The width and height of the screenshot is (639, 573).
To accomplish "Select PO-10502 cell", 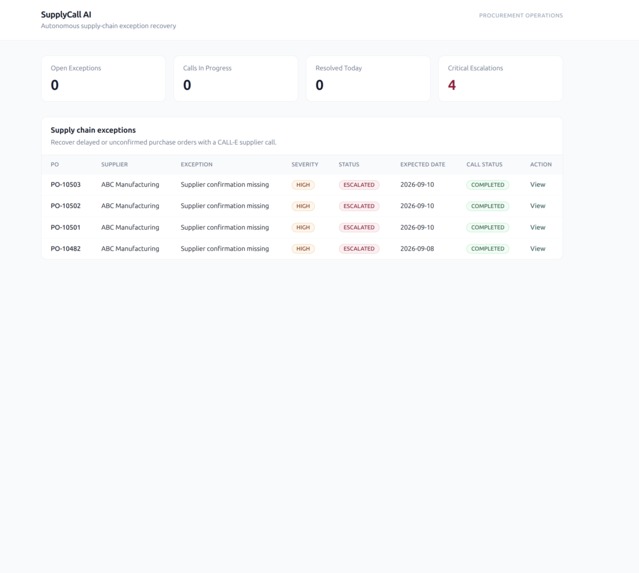I will [66, 206].
